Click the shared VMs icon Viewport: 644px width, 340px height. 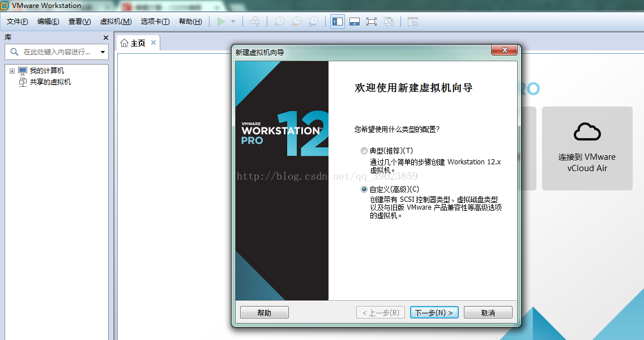pyautogui.click(x=23, y=82)
